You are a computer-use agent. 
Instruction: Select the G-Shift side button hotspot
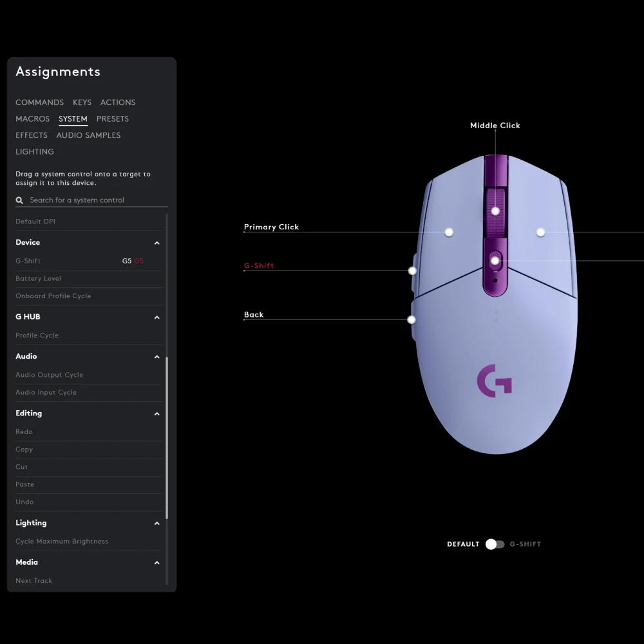pos(412,270)
